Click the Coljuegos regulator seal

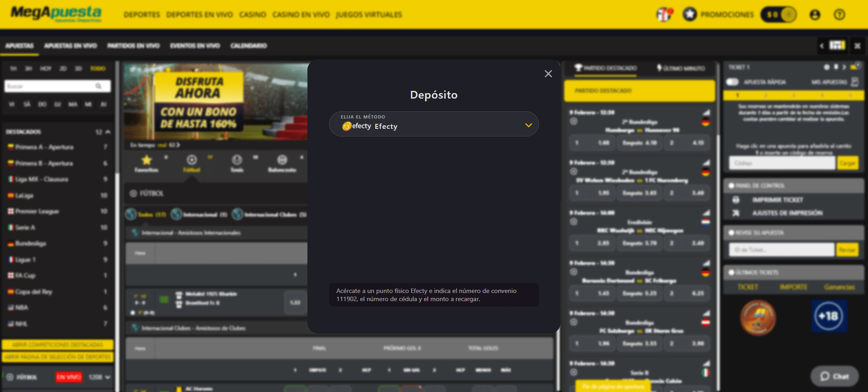[x=758, y=318]
